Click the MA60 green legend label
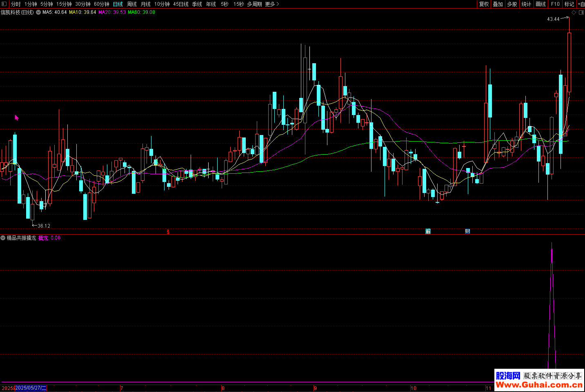This screenshot has width=585, height=392. point(141,12)
